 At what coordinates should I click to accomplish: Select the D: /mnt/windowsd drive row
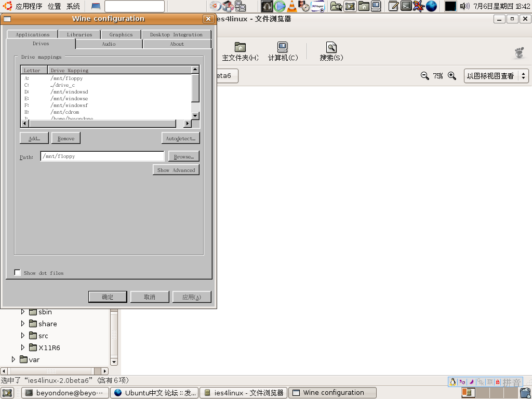pyautogui.click(x=106, y=92)
